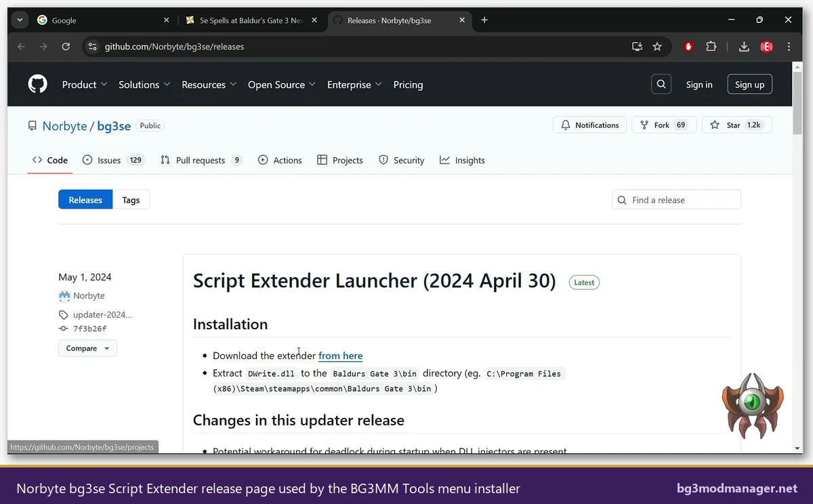
Task: Open the Pricing page
Action: point(408,85)
